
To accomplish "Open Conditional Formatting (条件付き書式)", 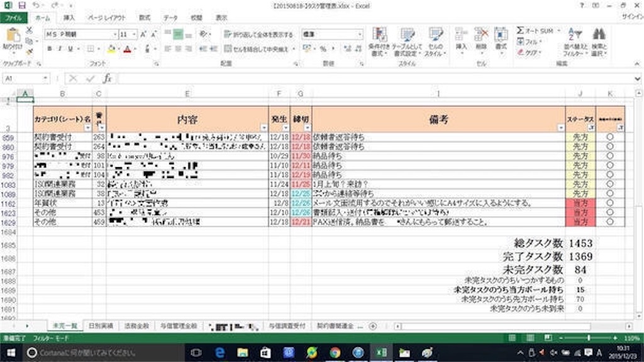I will (x=379, y=41).
